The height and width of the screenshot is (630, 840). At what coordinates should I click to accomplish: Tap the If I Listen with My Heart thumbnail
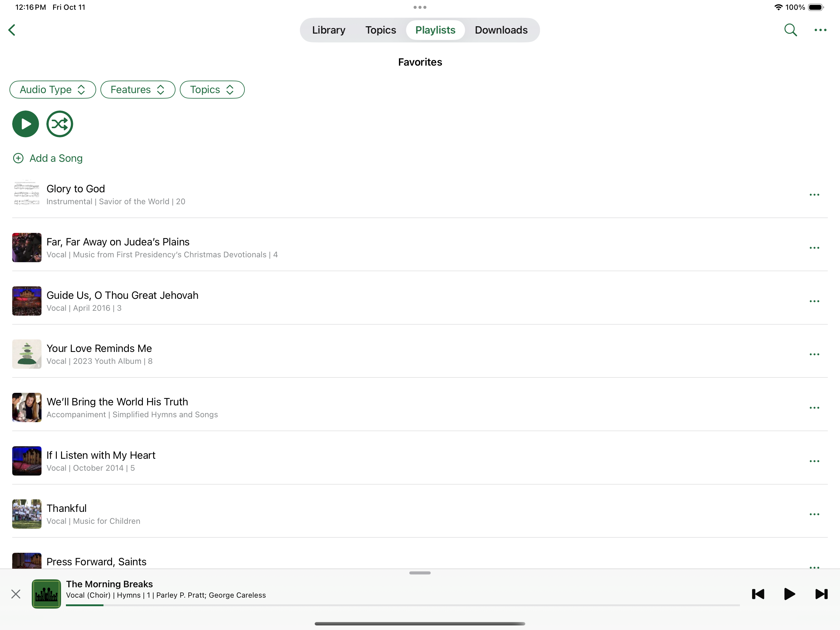(27, 461)
